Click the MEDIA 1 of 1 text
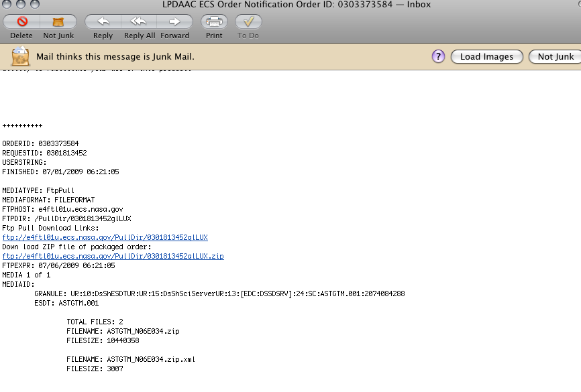This screenshot has width=581, height=392. point(26,275)
